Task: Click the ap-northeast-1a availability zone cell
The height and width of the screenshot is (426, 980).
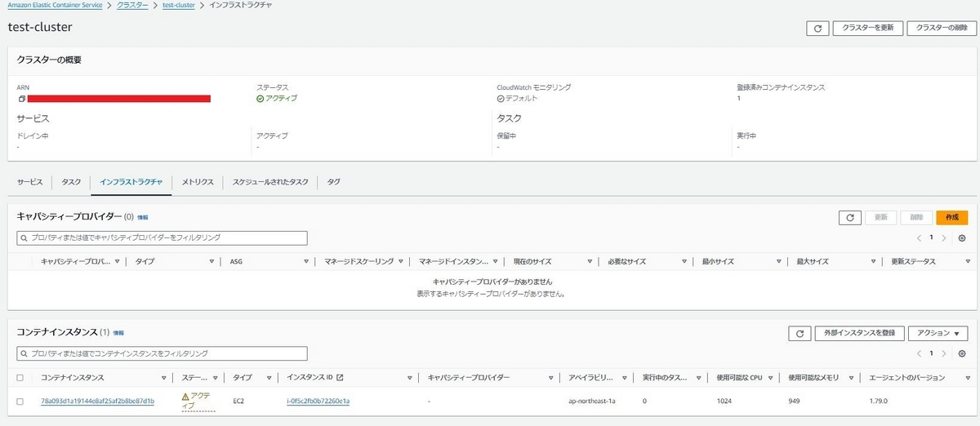Action: click(x=593, y=401)
